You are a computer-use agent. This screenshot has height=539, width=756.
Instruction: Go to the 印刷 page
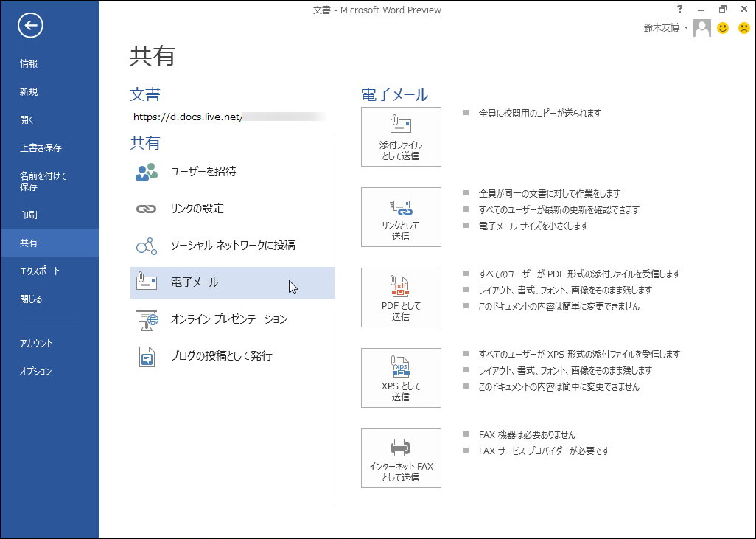click(x=29, y=215)
